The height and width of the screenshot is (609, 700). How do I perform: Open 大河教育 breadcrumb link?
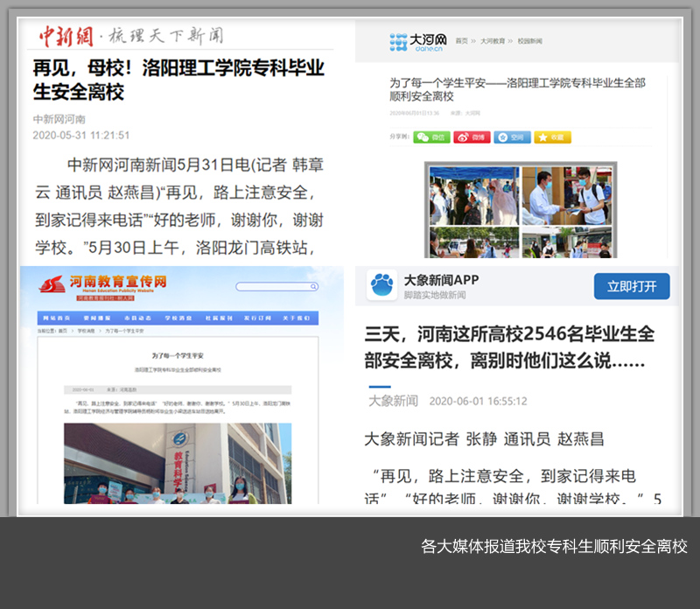pos(494,41)
